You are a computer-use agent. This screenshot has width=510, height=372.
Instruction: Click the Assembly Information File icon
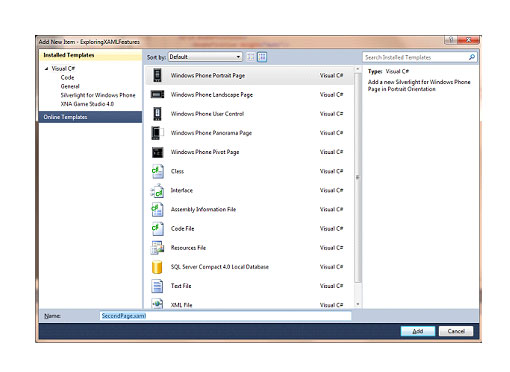pyautogui.click(x=157, y=210)
